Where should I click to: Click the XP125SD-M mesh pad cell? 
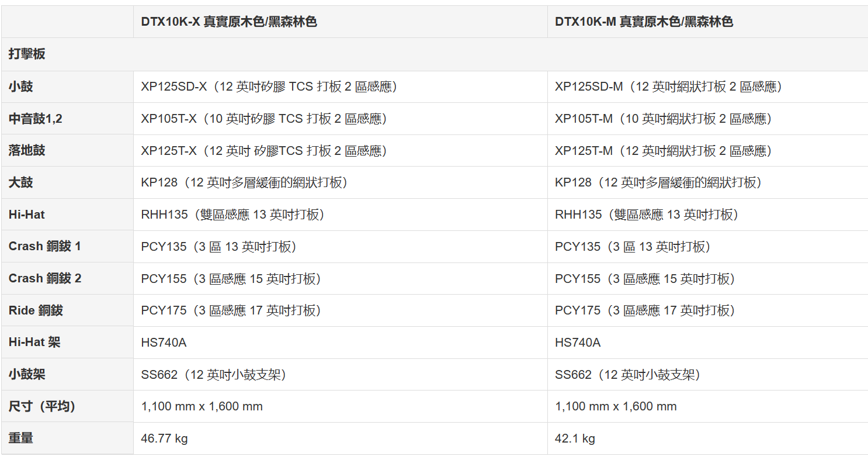click(668, 87)
